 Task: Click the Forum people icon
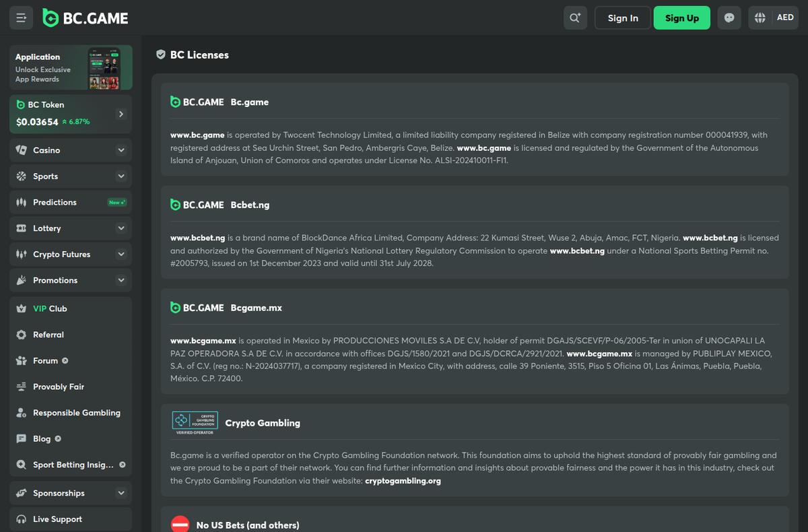pyautogui.click(x=21, y=361)
